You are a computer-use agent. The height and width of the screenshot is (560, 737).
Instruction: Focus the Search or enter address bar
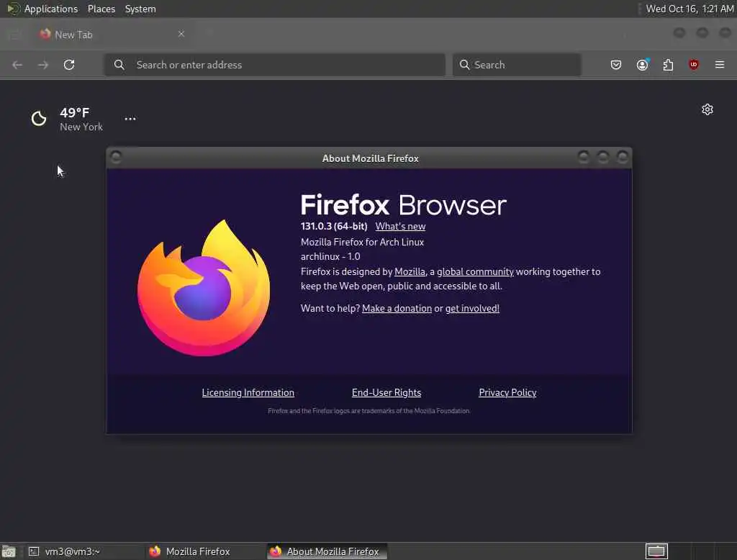pyautogui.click(x=274, y=65)
